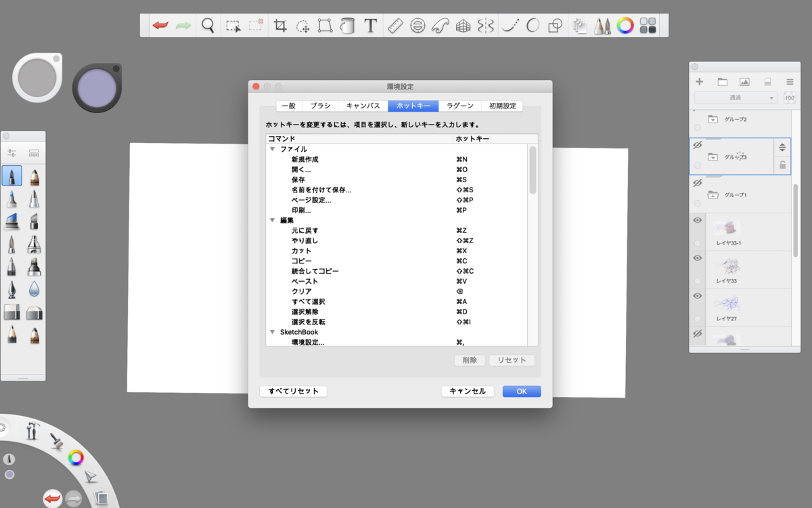The image size is (812, 508).
Task: Toggle the eye icon for レイヤ27
Action: [698, 296]
